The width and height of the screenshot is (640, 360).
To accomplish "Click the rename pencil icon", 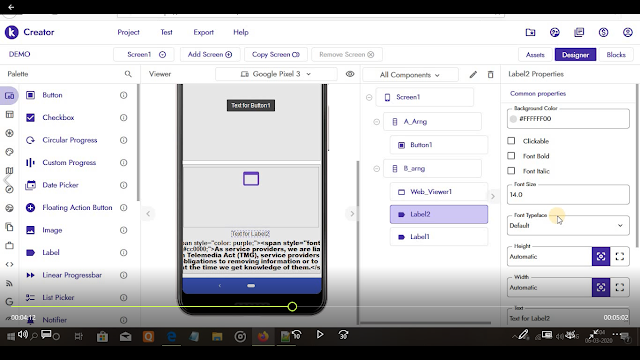I will click(x=473, y=74).
